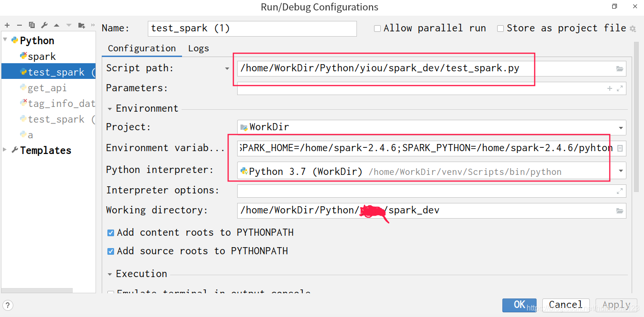Image resolution: width=644 pixels, height=317 pixels.
Task: Expand the Templates node in tree
Action: click(5, 150)
